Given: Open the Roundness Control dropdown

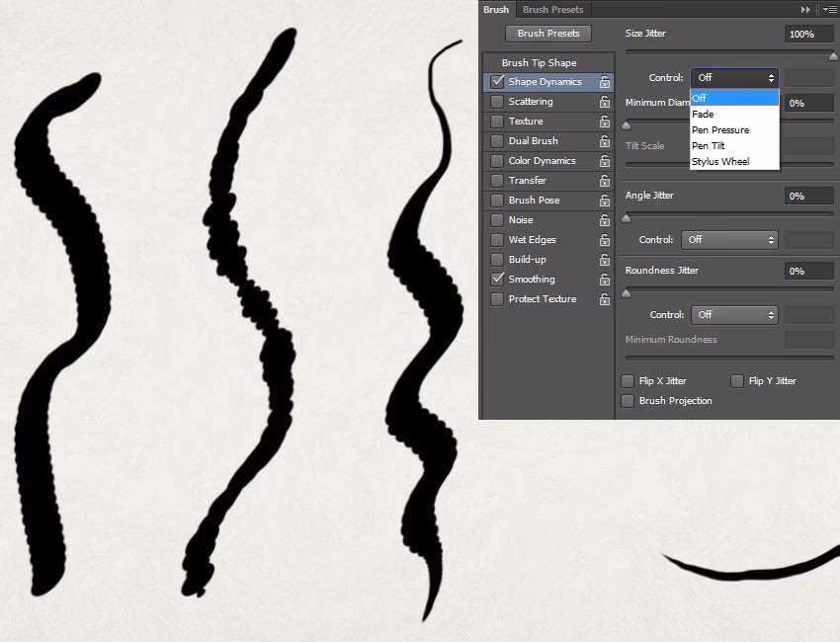Looking at the screenshot, I should 734,314.
